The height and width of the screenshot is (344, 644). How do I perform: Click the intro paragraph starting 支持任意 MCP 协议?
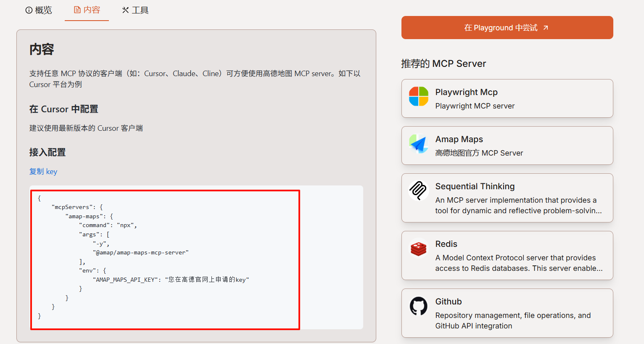pyautogui.click(x=195, y=79)
